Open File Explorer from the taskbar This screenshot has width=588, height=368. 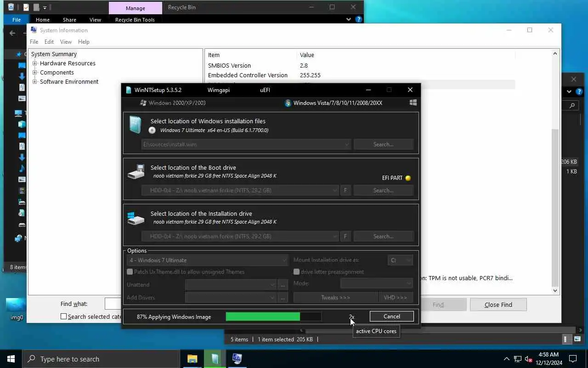192,359
